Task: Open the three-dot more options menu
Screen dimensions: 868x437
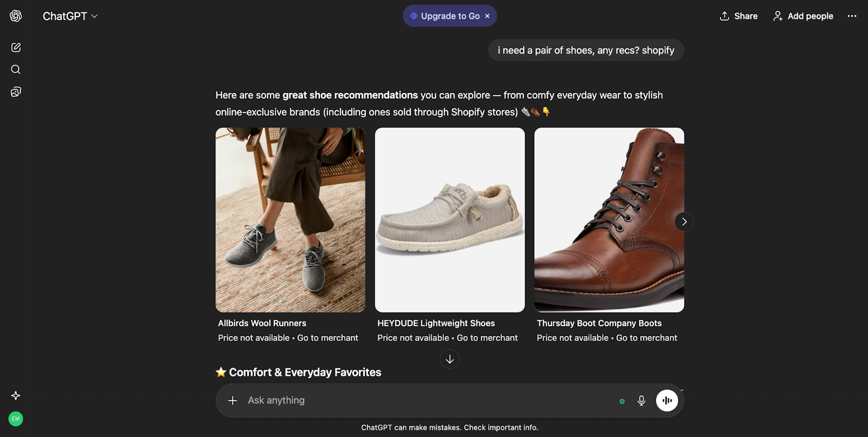Action: coord(852,16)
